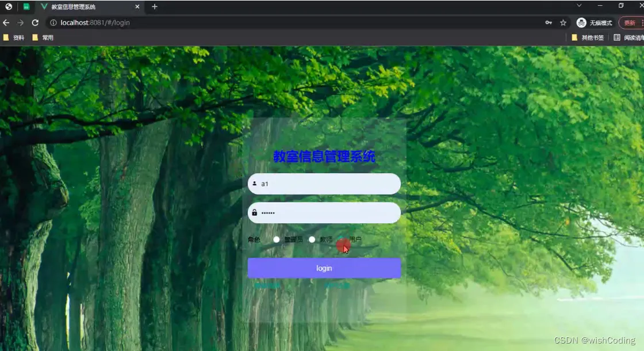Screen dimensions: 644x351
Task: Switch to the green spreadsheet pinned tab
Action: (x=26, y=6)
